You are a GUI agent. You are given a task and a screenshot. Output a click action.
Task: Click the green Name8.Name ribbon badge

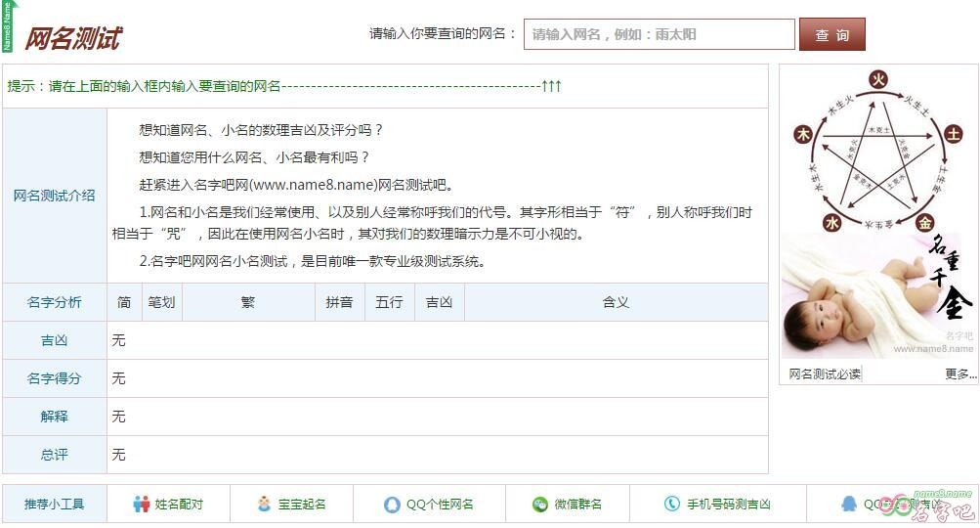click(x=9, y=26)
